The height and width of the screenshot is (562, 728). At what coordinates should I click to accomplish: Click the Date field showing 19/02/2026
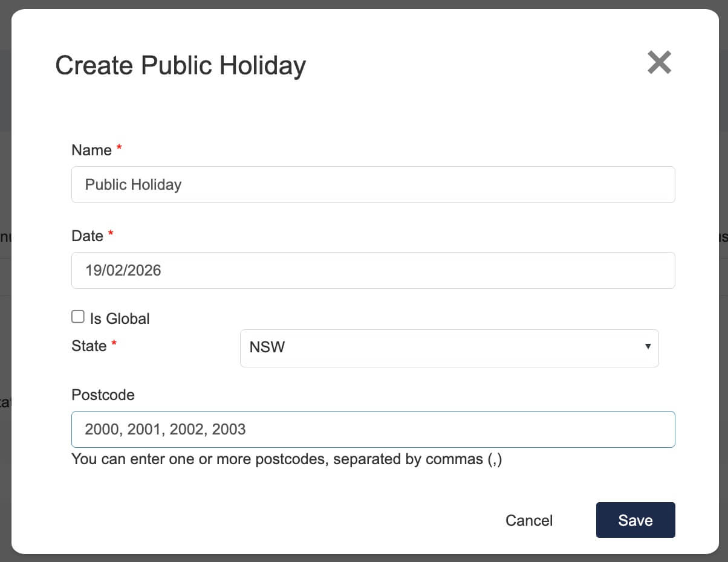pyautogui.click(x=372, y=270)
